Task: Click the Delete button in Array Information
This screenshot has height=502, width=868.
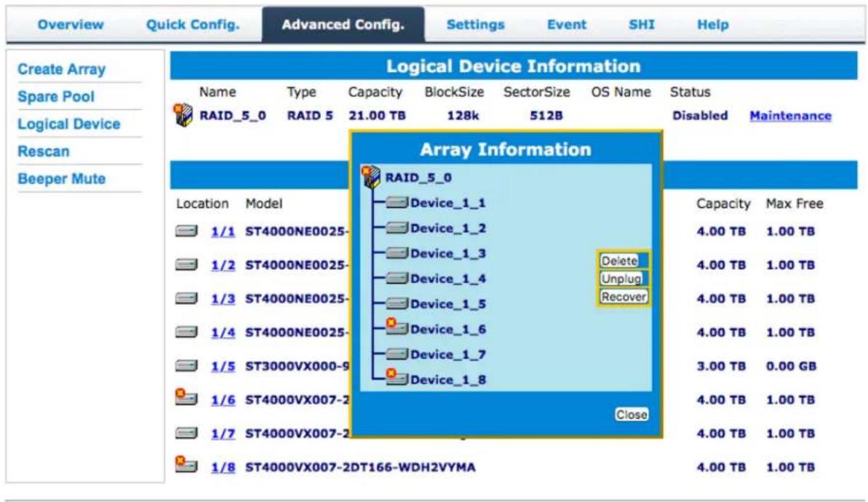Action: [x=619, y=260]
